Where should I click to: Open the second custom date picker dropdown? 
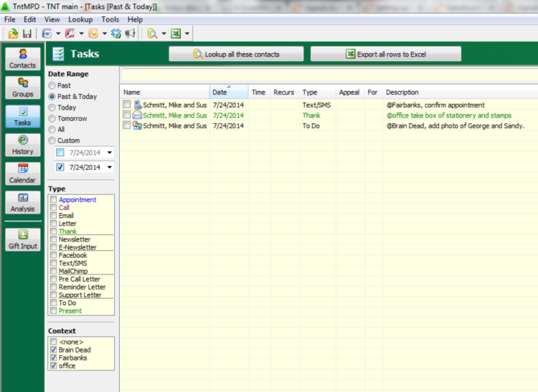109,168
